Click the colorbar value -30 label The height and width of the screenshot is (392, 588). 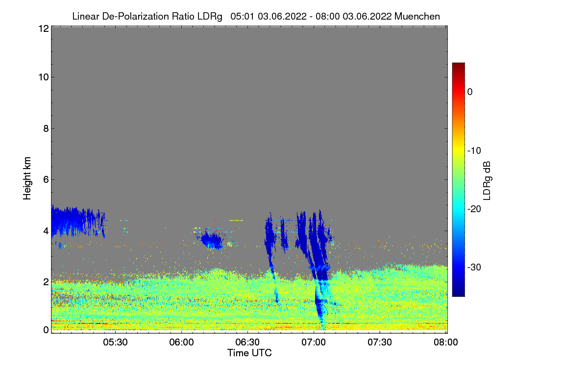tap(474, 267)
